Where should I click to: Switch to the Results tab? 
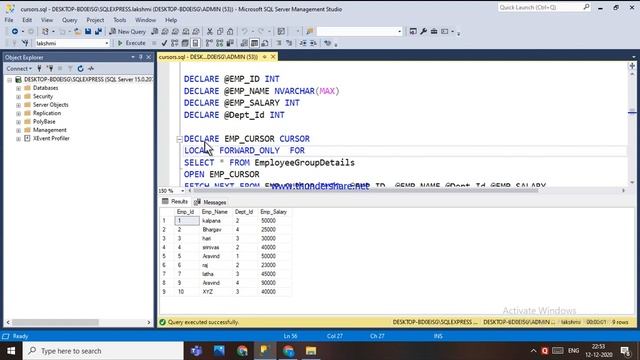(175, 202)
